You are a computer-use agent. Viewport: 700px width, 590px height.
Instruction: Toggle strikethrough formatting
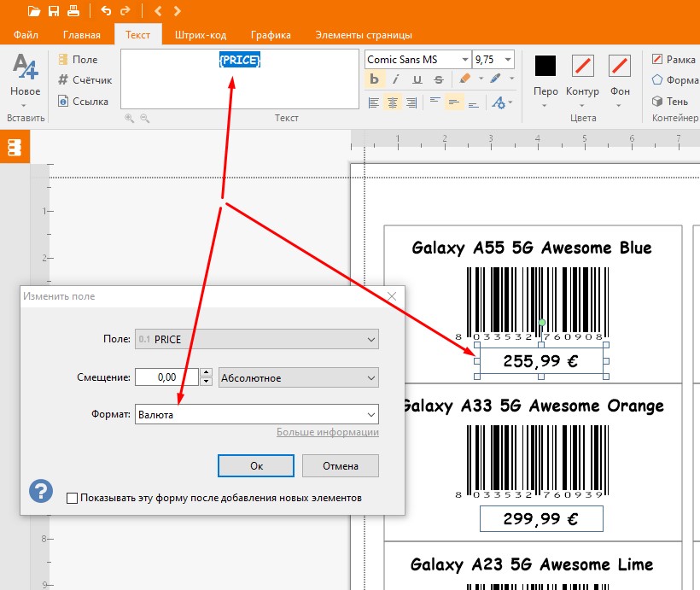point(439,79)
